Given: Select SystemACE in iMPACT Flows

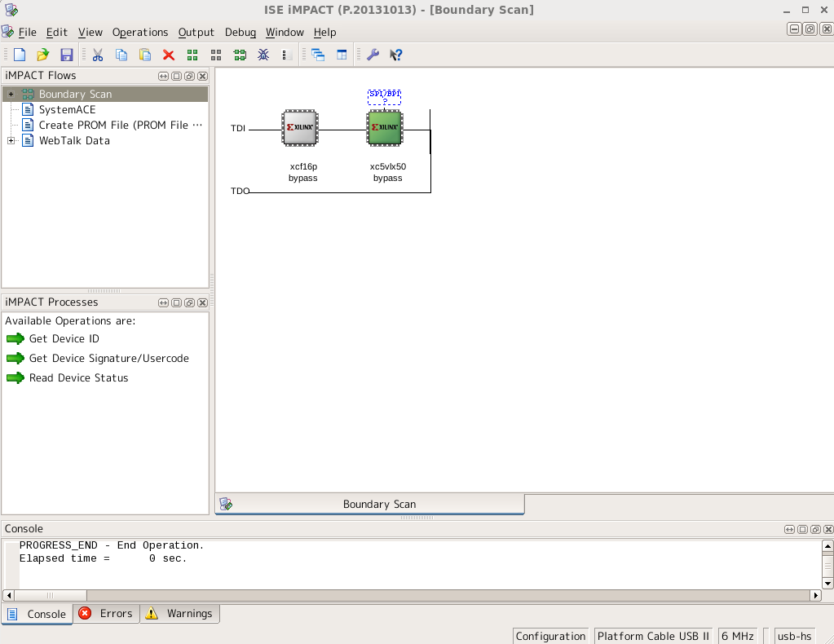Looking at the screenshot, I should 67,109.
